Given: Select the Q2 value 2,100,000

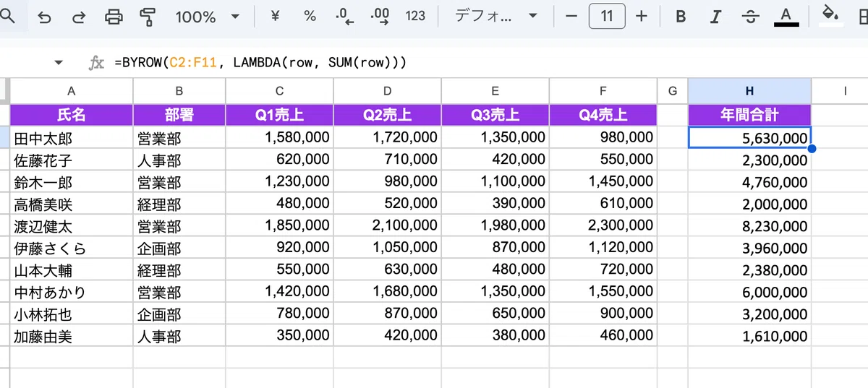Looking at the screenshot, I should 387,226.
